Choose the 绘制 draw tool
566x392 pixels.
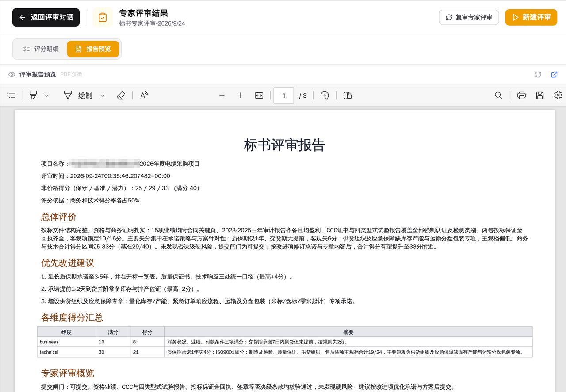coord(78,95)
